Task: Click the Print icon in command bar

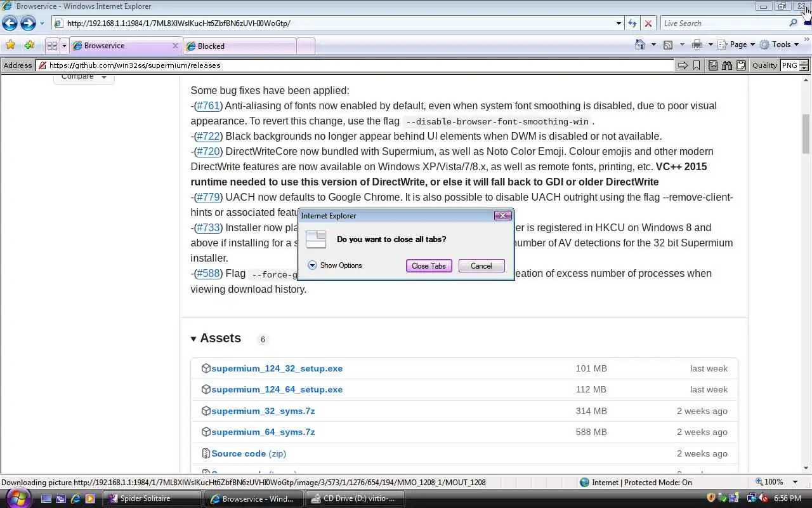Action: (x=697, y=44)
